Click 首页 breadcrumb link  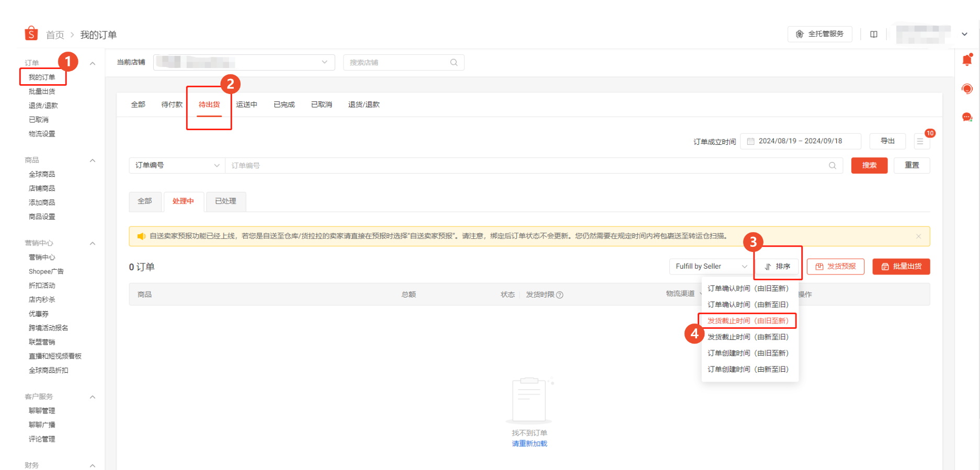[55, 35]
